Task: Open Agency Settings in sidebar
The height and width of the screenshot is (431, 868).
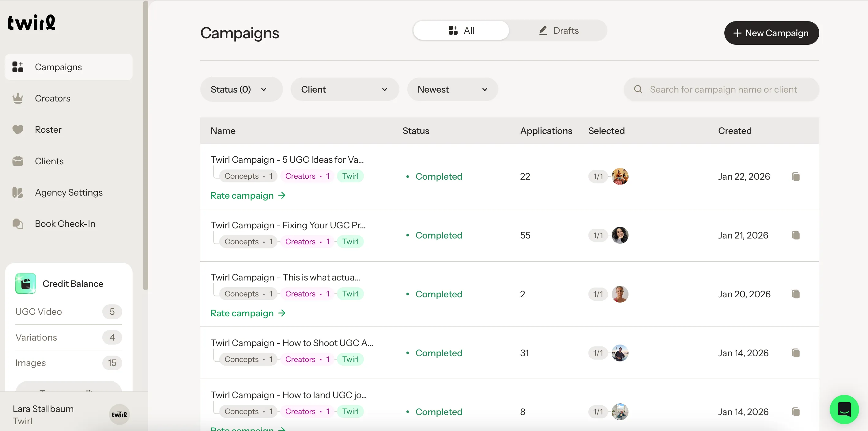Action: 69,193
